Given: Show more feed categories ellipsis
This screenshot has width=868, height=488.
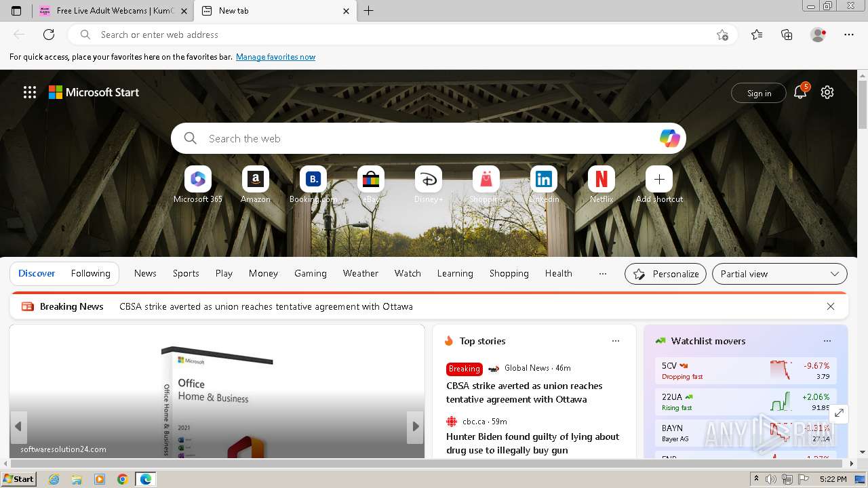Looking at the screenshot, I should point(602,274).
